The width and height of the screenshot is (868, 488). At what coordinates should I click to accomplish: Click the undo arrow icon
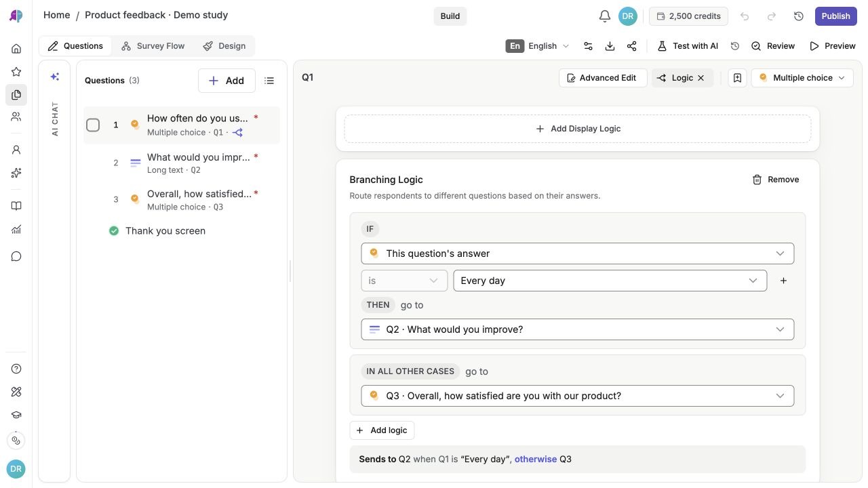point(745,16)
